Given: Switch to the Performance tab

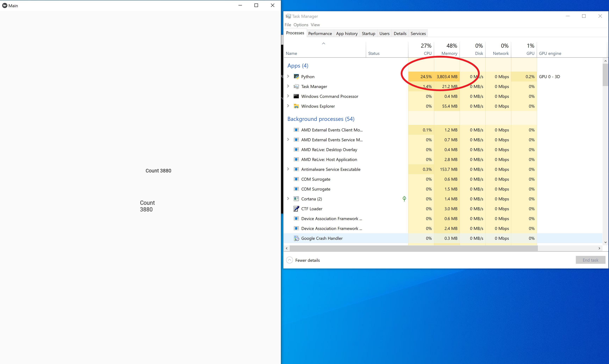Looking at the screenshot, I should [x=320, y=33].
